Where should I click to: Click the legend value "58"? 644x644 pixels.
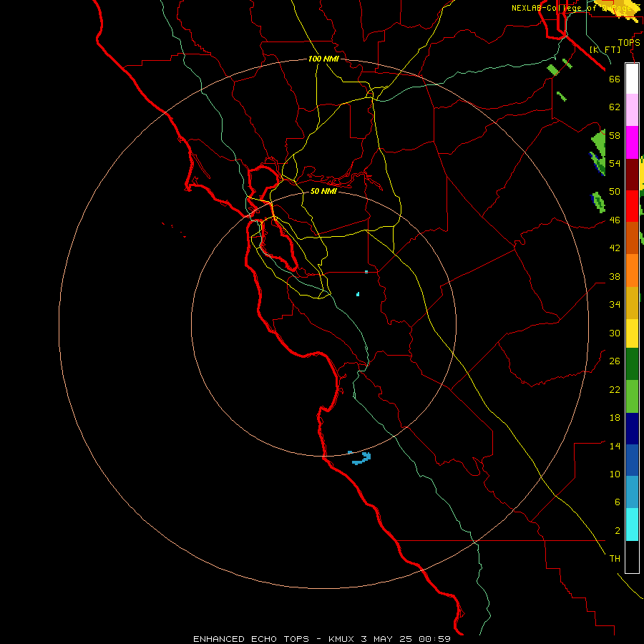(615, 135)
